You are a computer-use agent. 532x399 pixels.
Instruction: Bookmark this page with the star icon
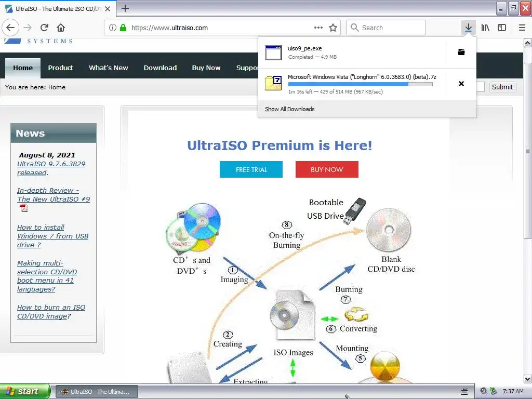[333, 28]
